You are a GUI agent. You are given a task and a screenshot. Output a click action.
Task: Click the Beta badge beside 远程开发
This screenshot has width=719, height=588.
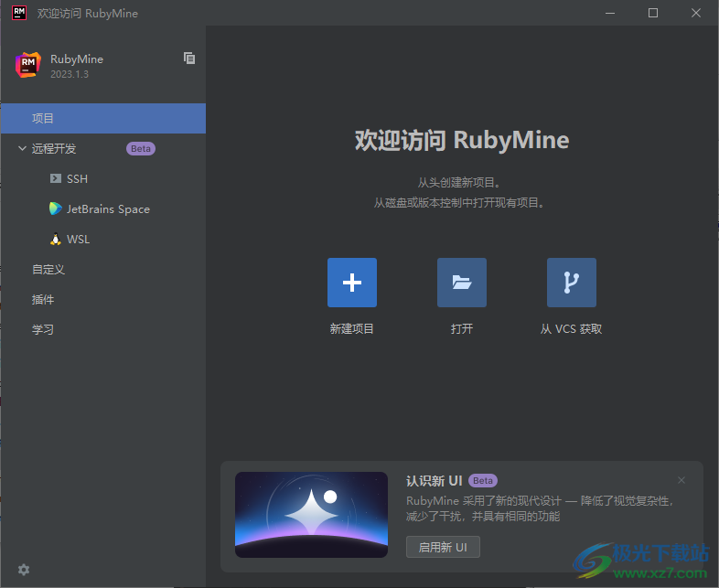pos(141,148)
